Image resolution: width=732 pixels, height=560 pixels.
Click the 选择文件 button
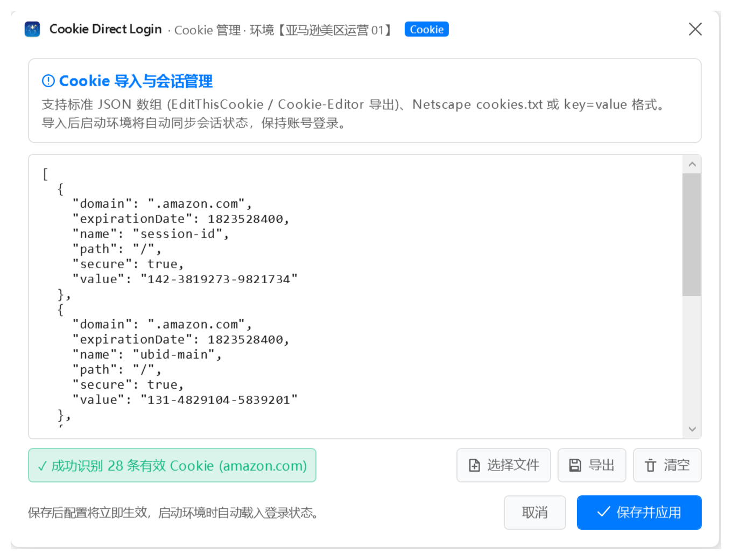pyautogui.click(x=503, y=465)
